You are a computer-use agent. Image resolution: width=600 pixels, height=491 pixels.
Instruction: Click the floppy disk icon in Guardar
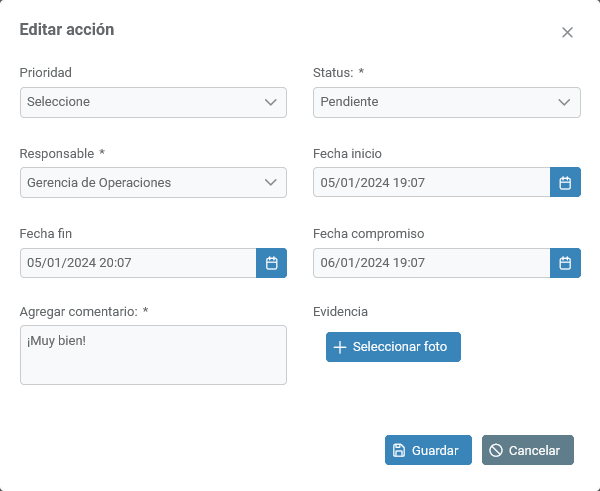399,451
